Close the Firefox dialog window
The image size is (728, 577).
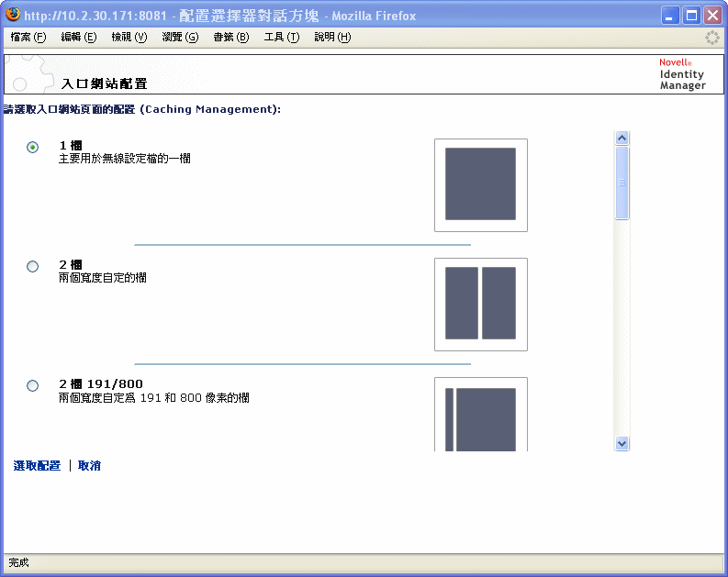pos(712,16)
